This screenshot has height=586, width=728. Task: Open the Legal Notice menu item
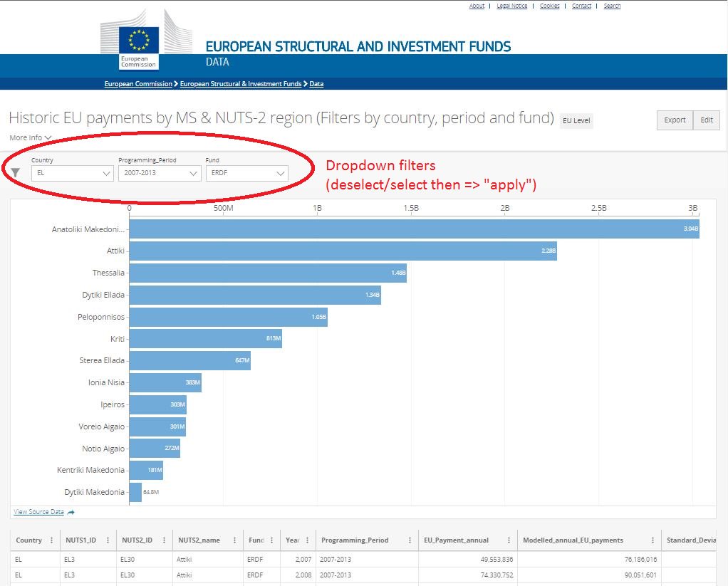511,6
